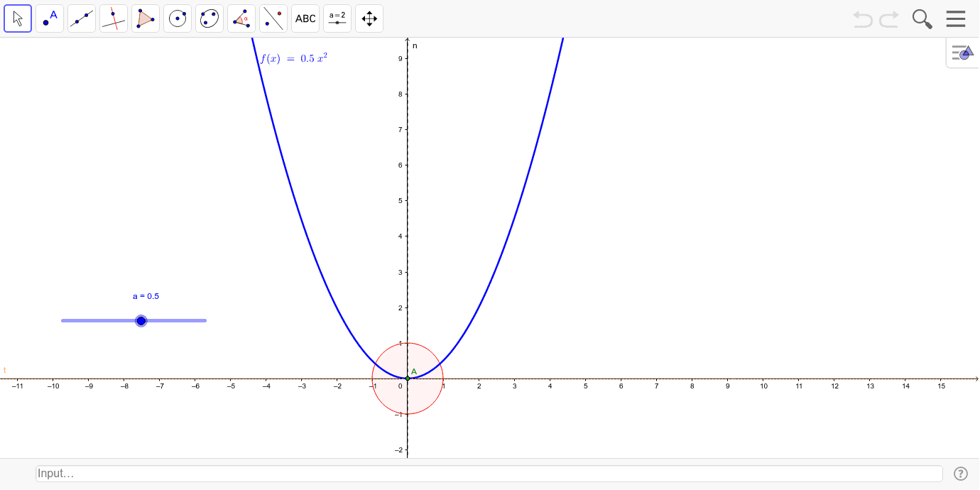Open the hamburger main menu
The image size is (980, 490).
point(956,19)
